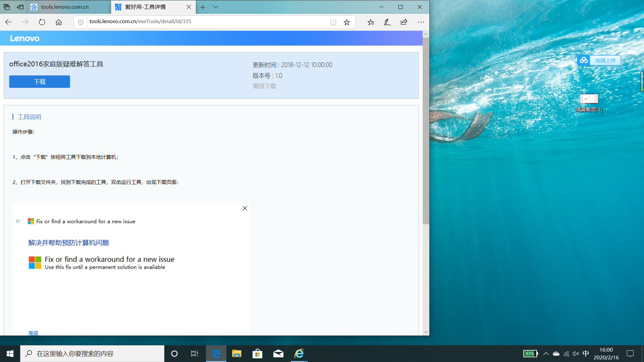The image size is (644, 362).
Task: Click the URL address field
Action: pos(201,21)
